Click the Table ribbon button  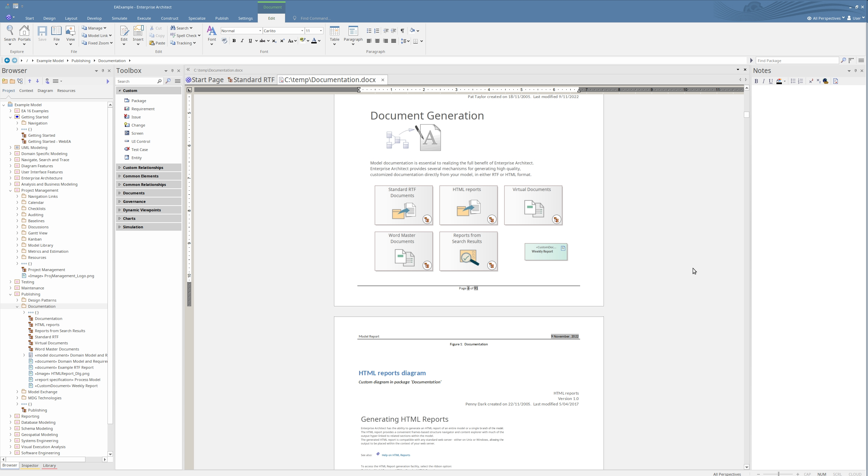coord(334,35)
